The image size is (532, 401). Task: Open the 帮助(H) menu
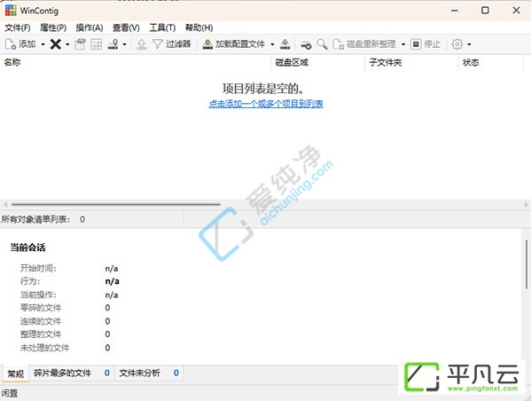click(199, 28)
